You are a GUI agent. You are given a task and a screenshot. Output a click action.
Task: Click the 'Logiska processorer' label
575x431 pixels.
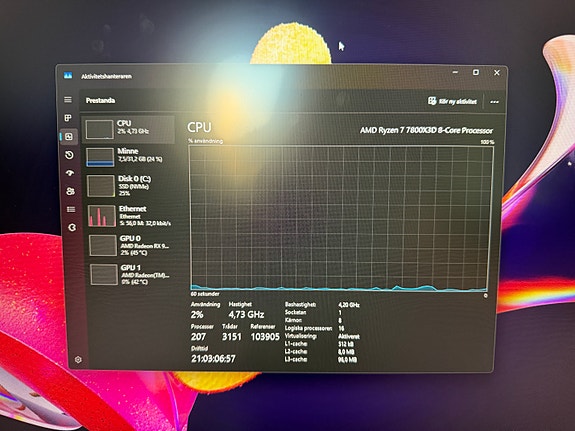tap(308, 328)
